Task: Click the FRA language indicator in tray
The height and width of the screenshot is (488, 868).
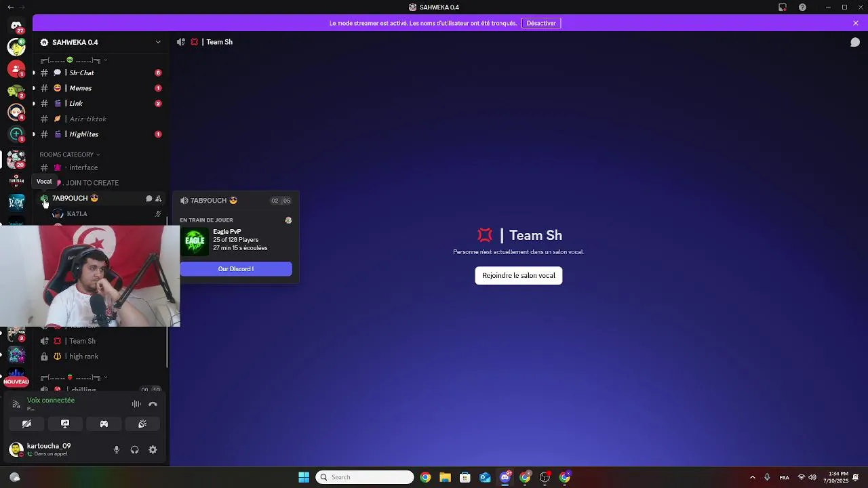Action: (785, 478)
